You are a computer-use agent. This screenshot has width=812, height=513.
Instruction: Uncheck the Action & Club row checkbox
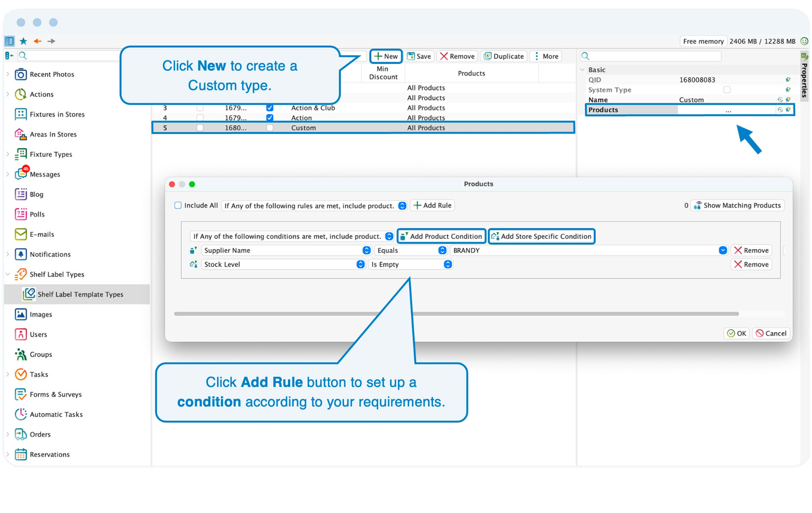pyautogui.click(x=270, y=107)
